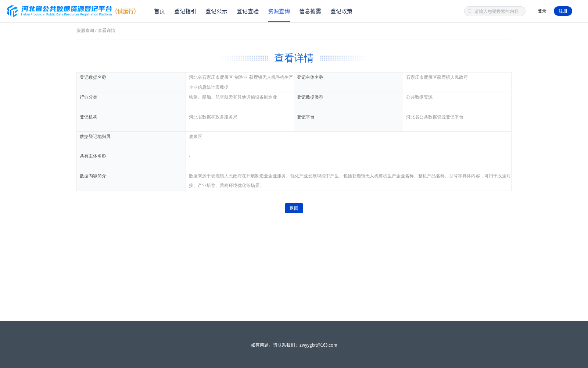Click the value 铁路、船舶、航空航天和其他运输设备制造业
The width and height of the screenshot is (588, 368).
coord(233,97)
